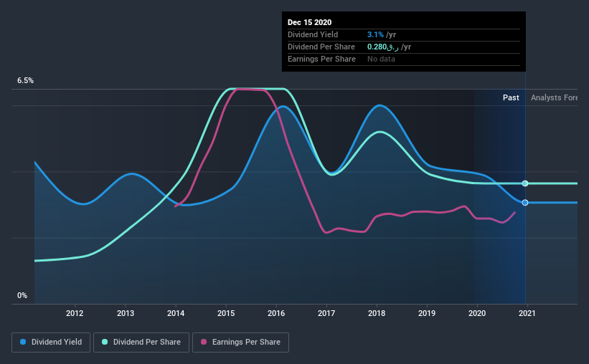The width and height of the screenshot is (589, 364).
Task: Click the 2020 x-axis label
Action: point(477,313)
